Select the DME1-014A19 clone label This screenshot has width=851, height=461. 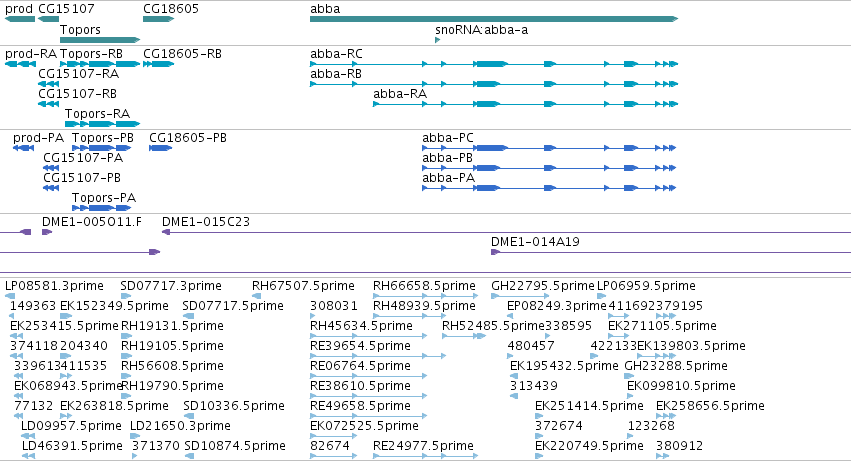pyautogui.click(x=535, y=242)
